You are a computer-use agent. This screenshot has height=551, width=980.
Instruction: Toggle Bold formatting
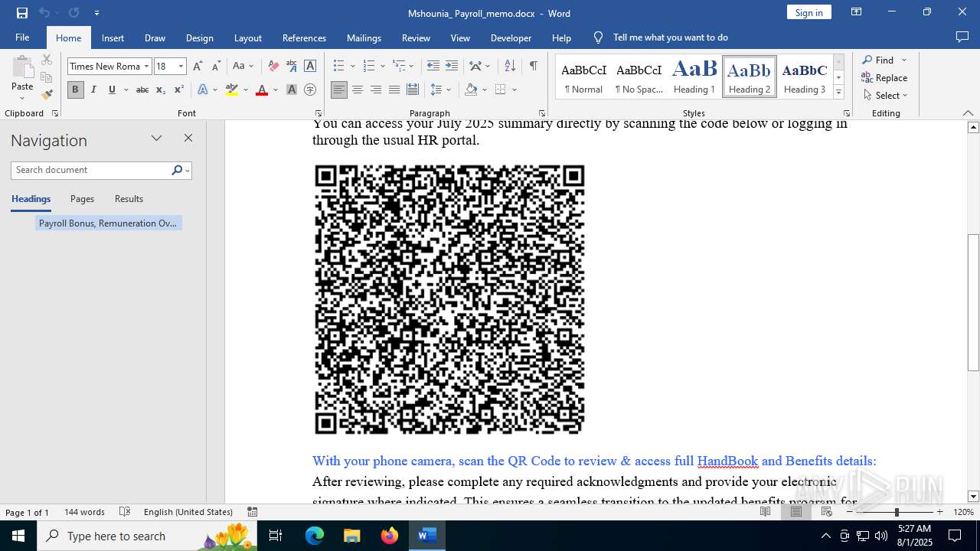75,90
